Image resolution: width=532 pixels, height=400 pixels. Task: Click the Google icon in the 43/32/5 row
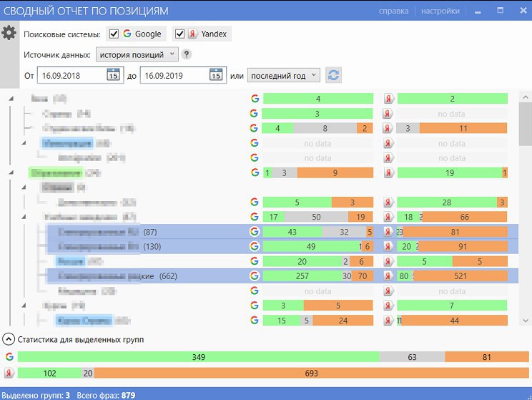click(x=255, y=232)
